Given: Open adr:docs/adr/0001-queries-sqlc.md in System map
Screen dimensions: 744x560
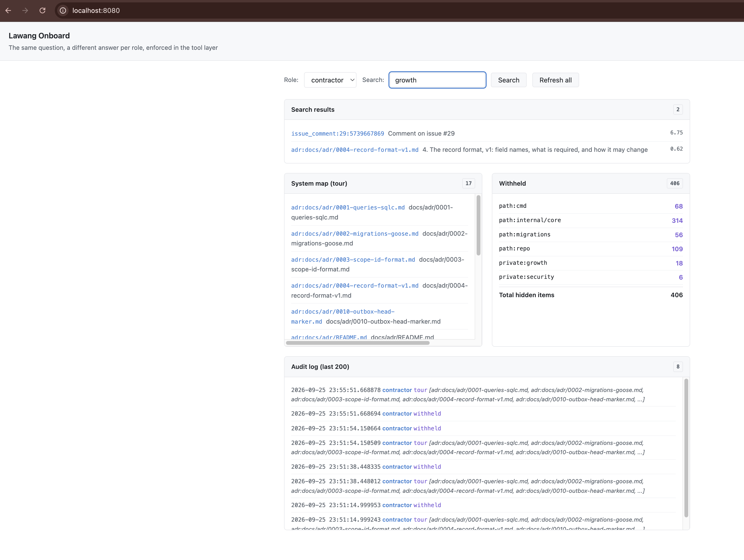Looking at the screenshot, I should pyautogui.click(x=348, y=208).
